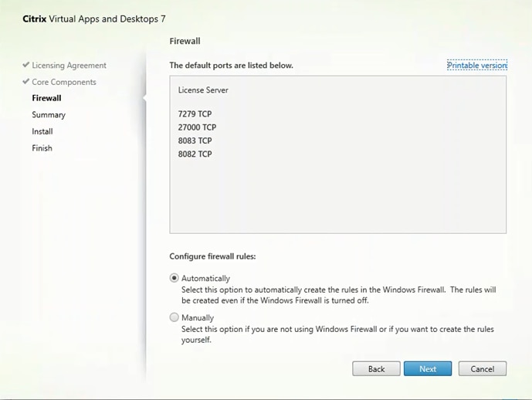532x400 pixels.
Task: Open the Printable version link
Action: pos(477,65)
